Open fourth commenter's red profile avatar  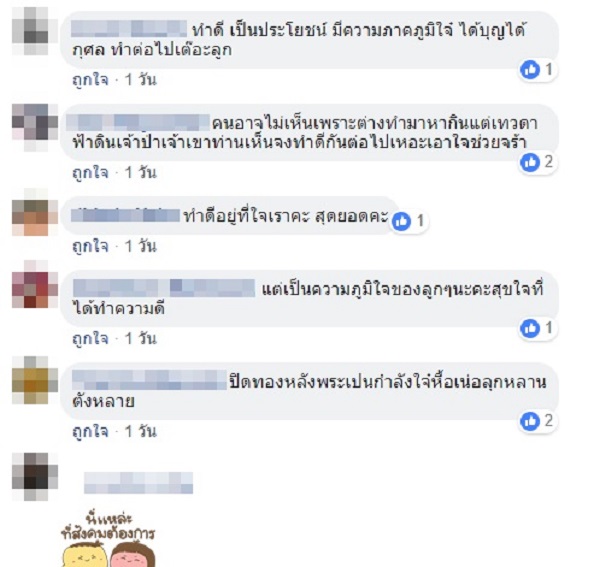[x=35, y=284]
